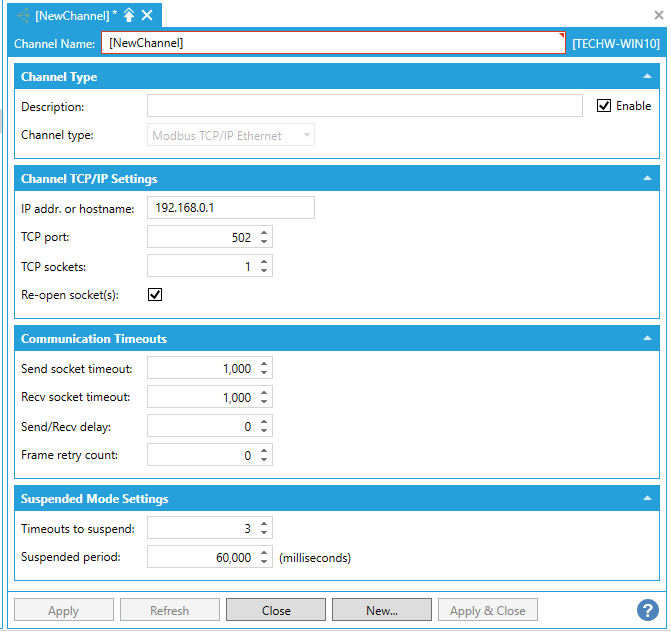
Task: Collapse the Communication Timeouts section
Action: click(x=647, y=339)
